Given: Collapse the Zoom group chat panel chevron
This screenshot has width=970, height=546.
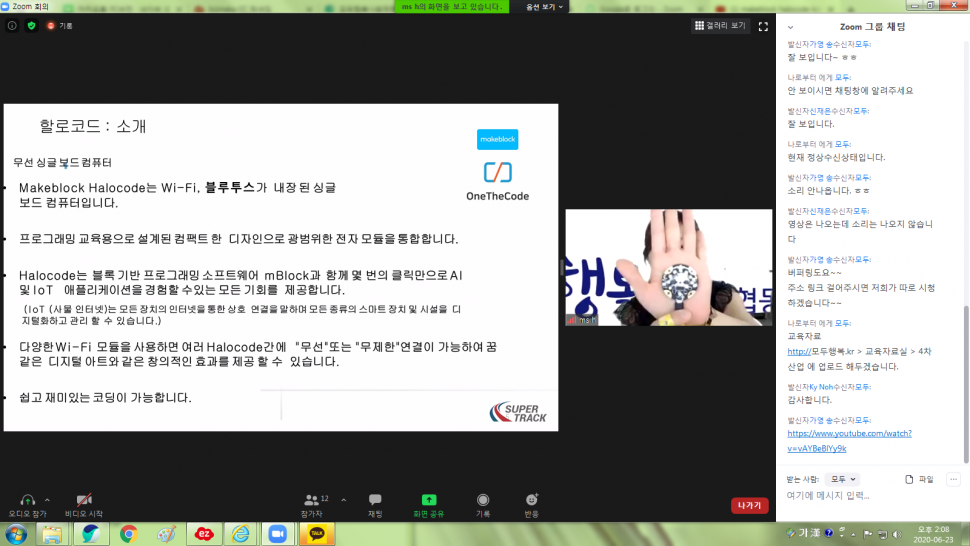Looking at the screenshot, I should (790, 27).
